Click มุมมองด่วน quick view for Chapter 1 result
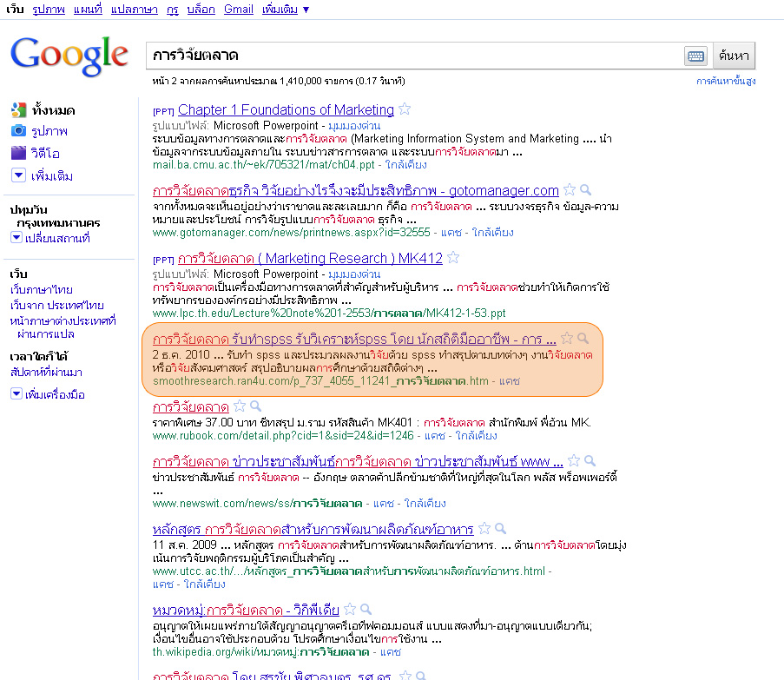Screen dimensions: 784x680 [x=354, y=126]
